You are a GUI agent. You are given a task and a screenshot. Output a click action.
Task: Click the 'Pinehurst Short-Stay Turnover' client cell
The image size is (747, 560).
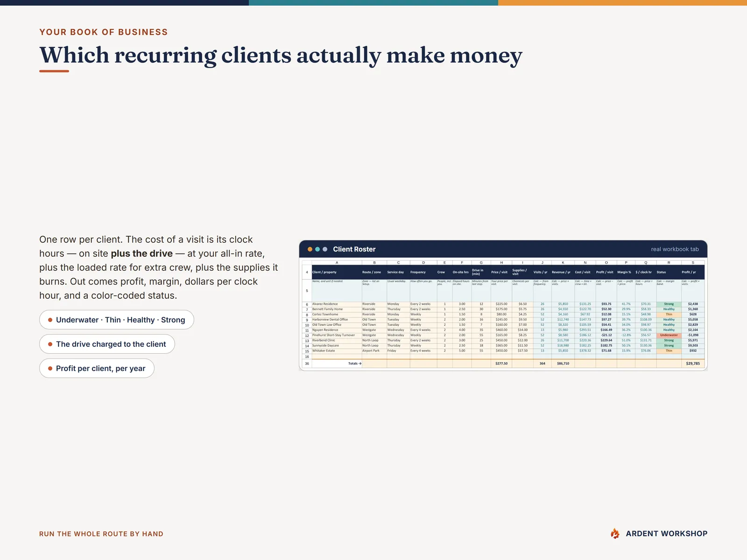click(x=336, y=335)
